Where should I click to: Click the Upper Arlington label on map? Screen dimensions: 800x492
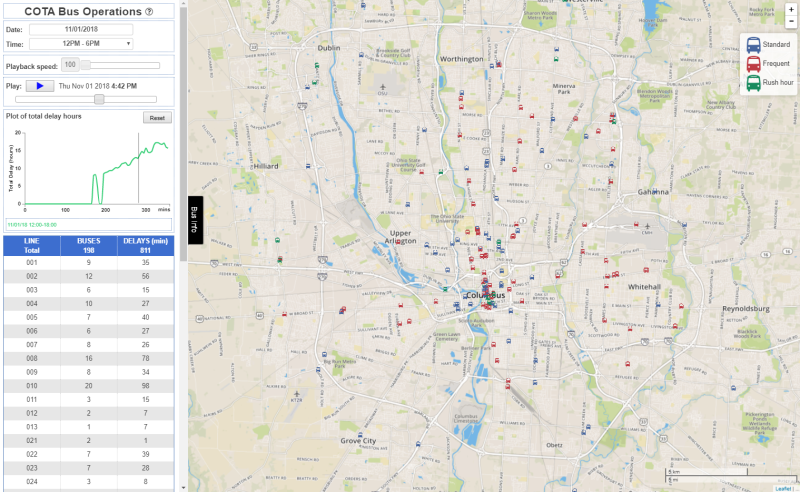point(400,237)
